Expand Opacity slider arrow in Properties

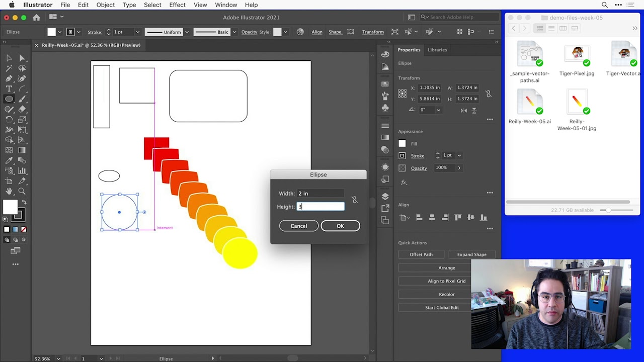coord(459,168)
